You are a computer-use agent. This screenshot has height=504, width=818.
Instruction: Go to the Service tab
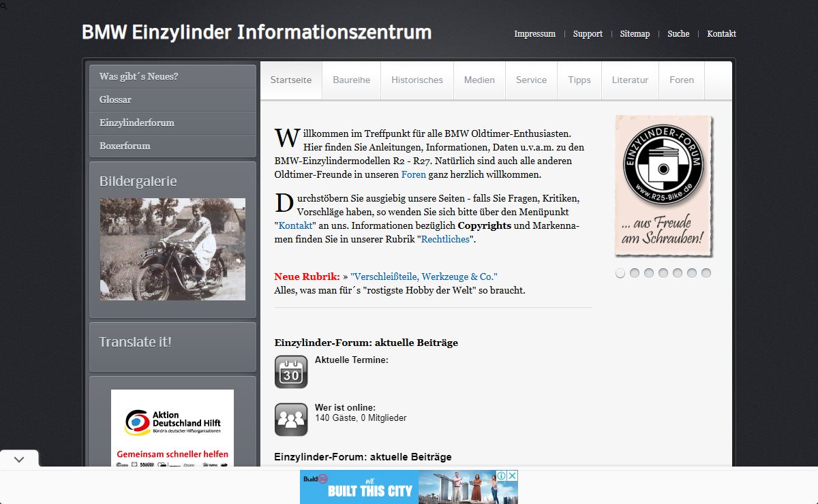coord(531,80)
